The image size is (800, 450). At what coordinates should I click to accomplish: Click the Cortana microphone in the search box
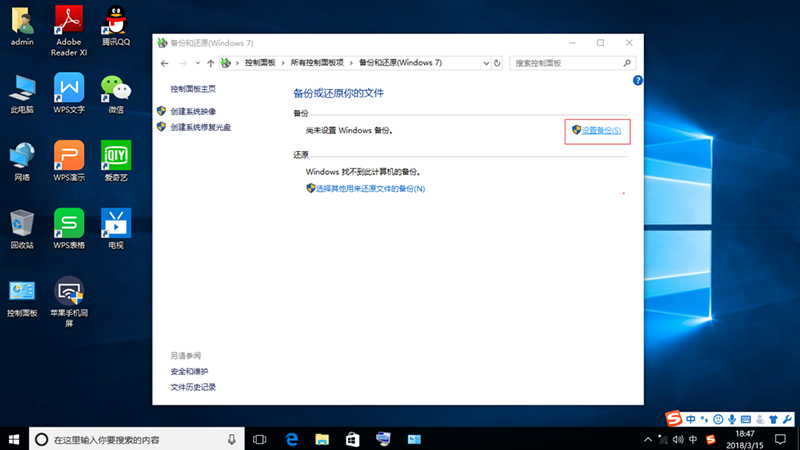232,439
